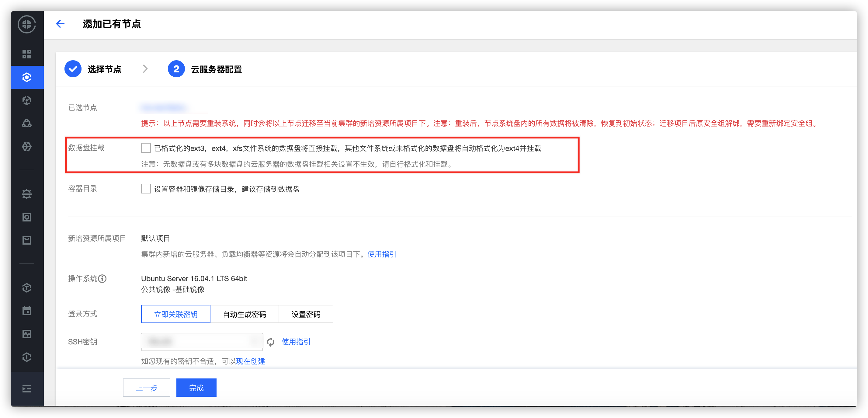
Task: Check the 容器目录 storage directory option
Action: pos(146,189)
